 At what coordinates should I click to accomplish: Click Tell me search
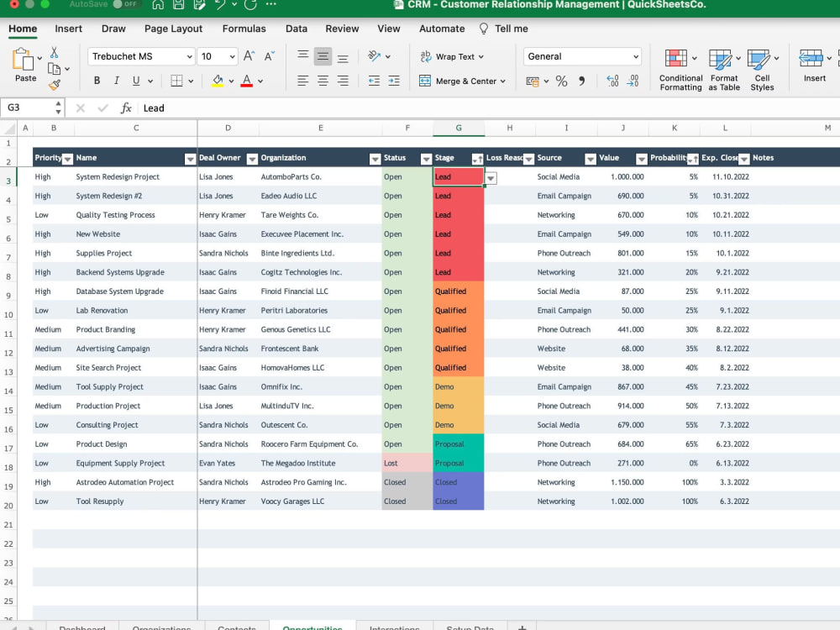[503, 29]
